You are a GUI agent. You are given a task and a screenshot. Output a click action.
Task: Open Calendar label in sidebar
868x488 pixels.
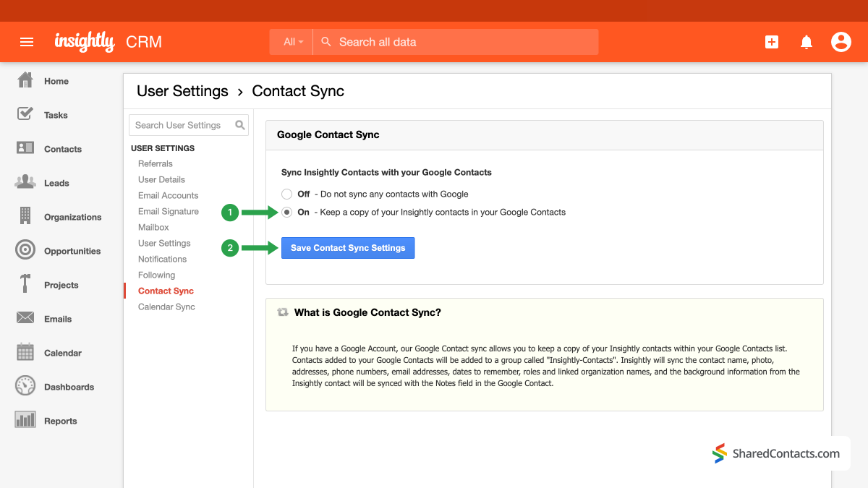[x=63, y=353]
